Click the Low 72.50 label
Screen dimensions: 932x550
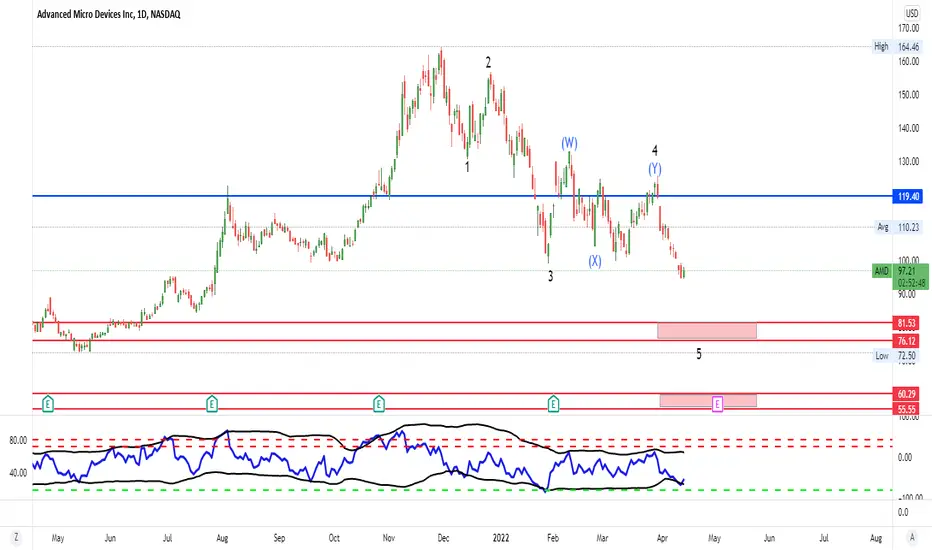(x=897, y=356)
